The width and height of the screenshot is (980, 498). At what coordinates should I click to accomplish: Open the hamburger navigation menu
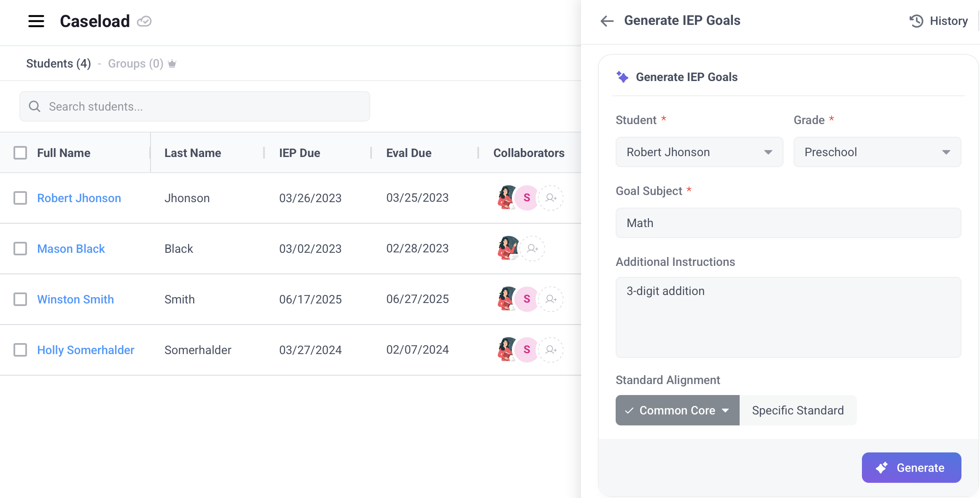point(36,21)
